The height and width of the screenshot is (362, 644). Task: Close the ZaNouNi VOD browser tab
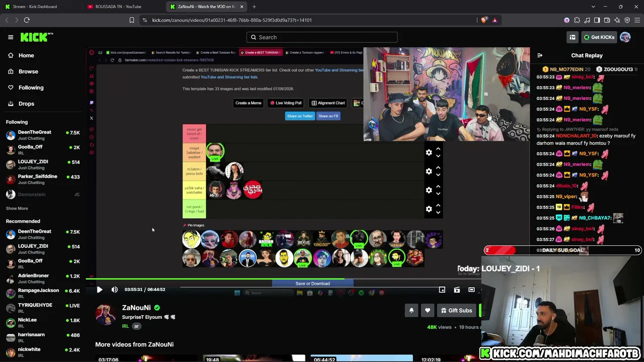242,7
